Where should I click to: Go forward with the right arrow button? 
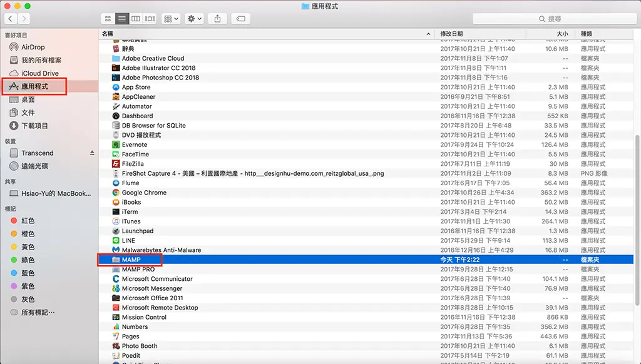point(24,18)
